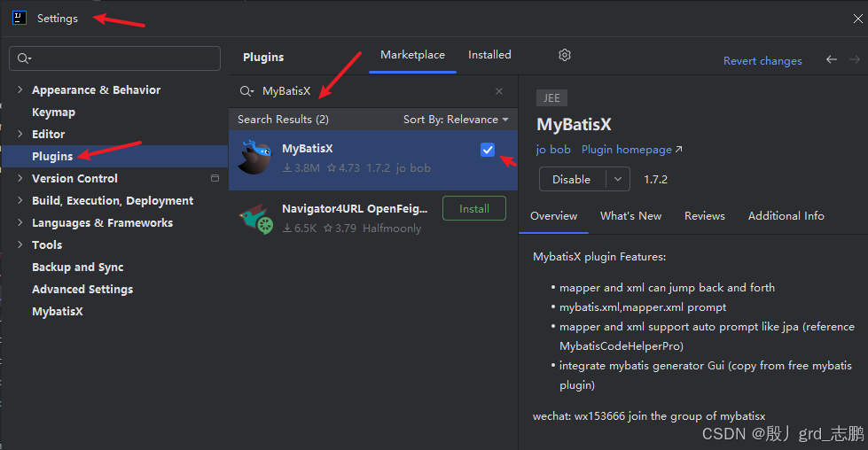Screen dimensions: 868x450
Task: Select the Backup and Sync item
Action: pos(77,267)
